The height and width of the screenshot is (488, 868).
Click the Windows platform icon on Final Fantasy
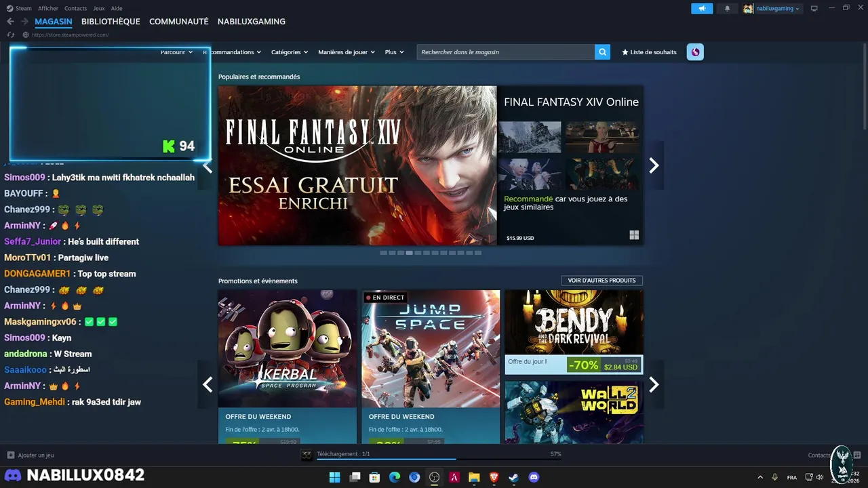point(634,235)
